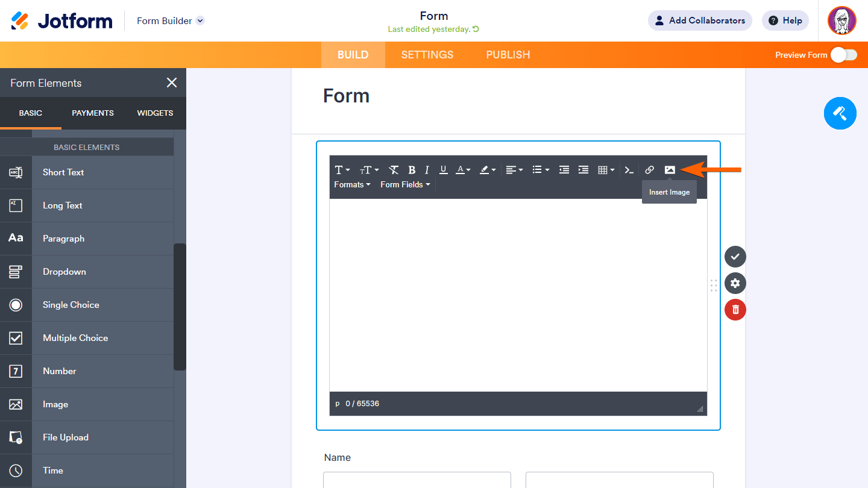Click the Jotform logo

(62, 20)
